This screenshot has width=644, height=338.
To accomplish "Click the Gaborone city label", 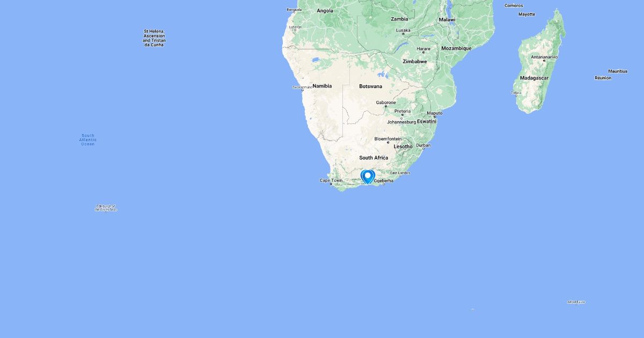I will [386, 102].
